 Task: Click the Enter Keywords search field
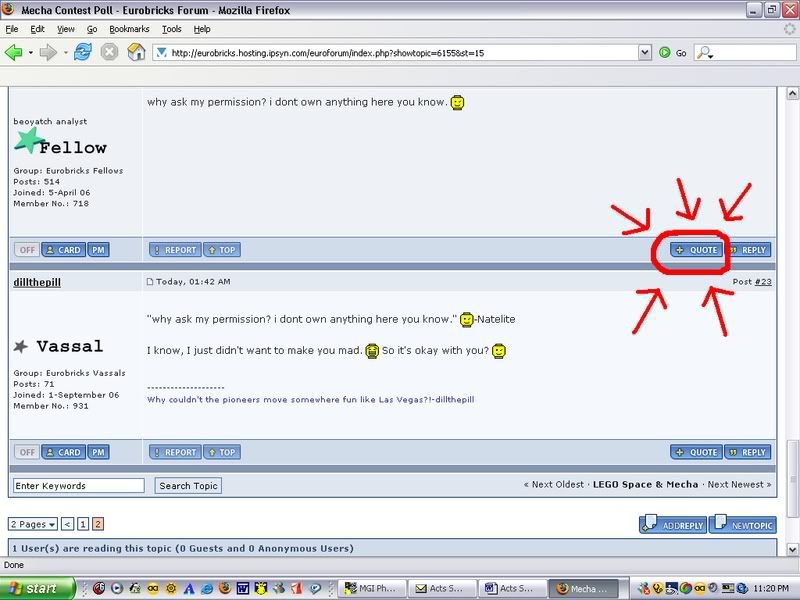[x=78, y=486]
